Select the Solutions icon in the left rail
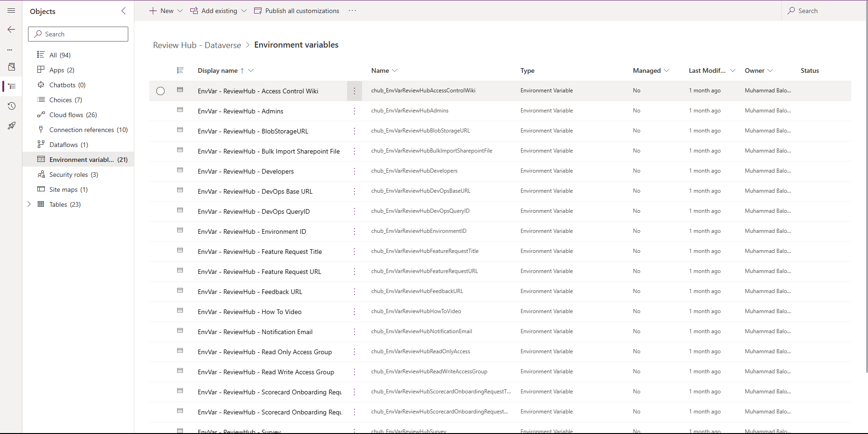Viewport: 868px width, 434px height. (11, 67)
